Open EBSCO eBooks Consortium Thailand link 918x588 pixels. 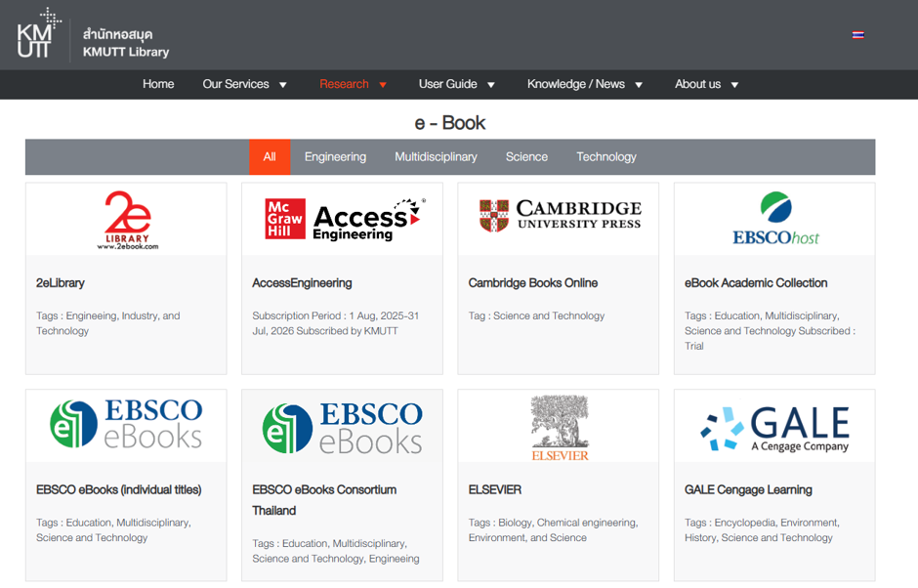324,500
